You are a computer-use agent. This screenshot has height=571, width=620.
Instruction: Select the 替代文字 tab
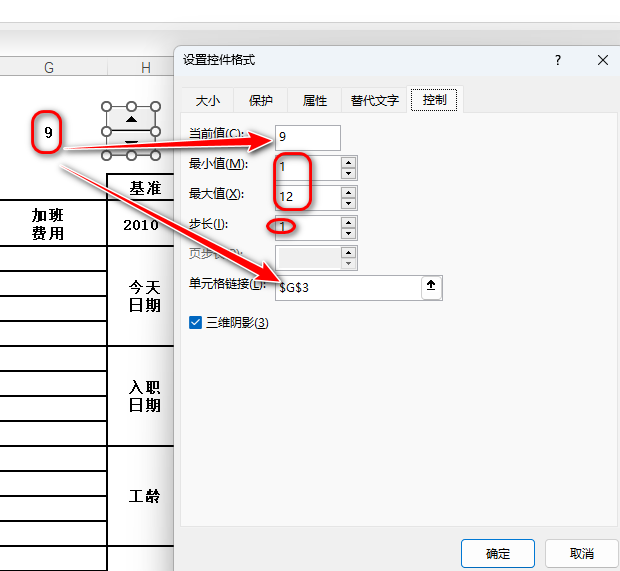pos(374,100)
